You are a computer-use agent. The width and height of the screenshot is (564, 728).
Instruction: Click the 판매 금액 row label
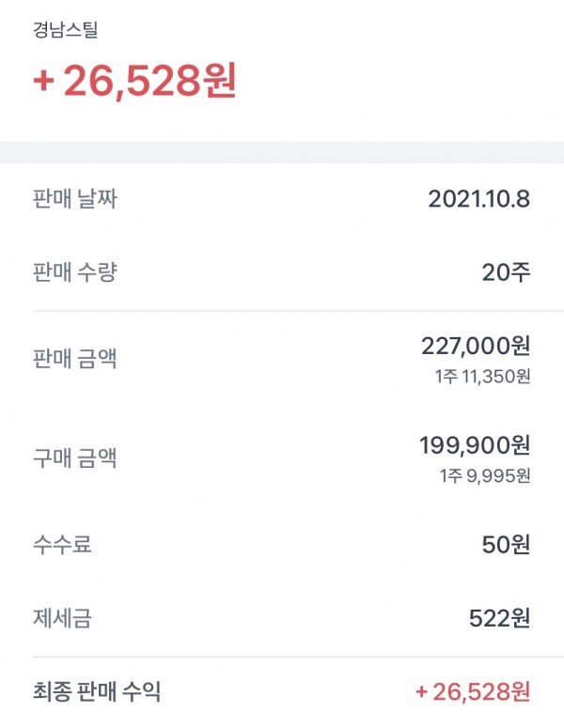point(75,358)
